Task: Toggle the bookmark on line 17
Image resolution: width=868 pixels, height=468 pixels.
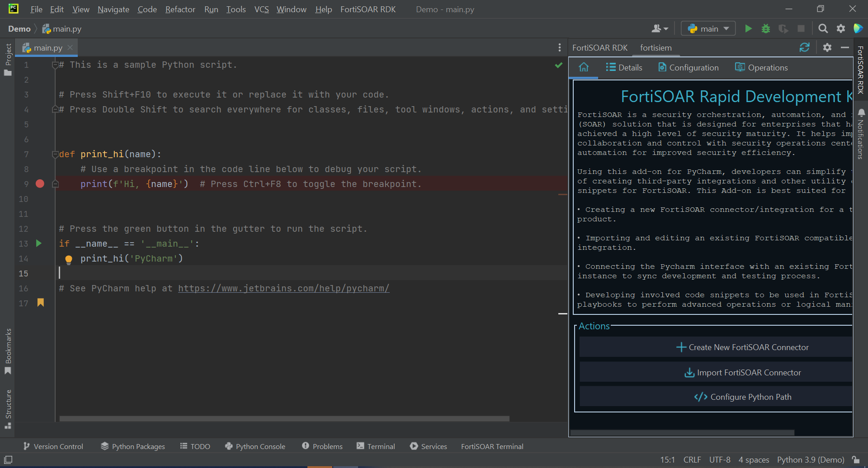Action: [41, 303]
